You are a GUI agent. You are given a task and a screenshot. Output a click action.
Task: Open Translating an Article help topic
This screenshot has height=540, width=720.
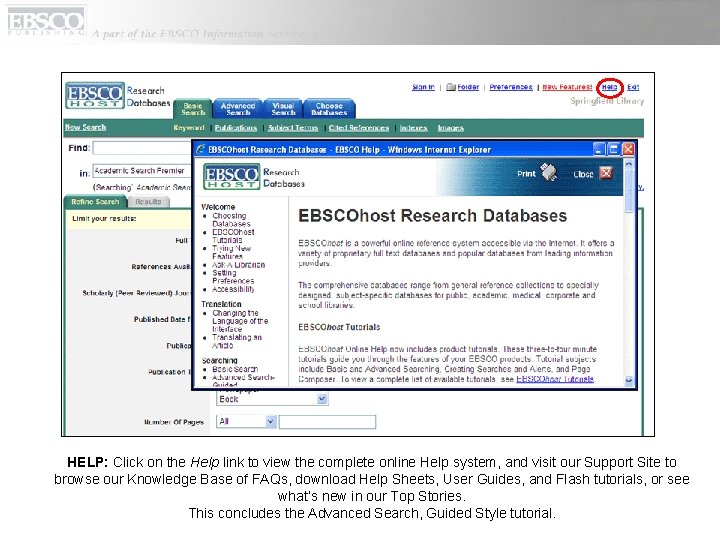coord(237,341)
